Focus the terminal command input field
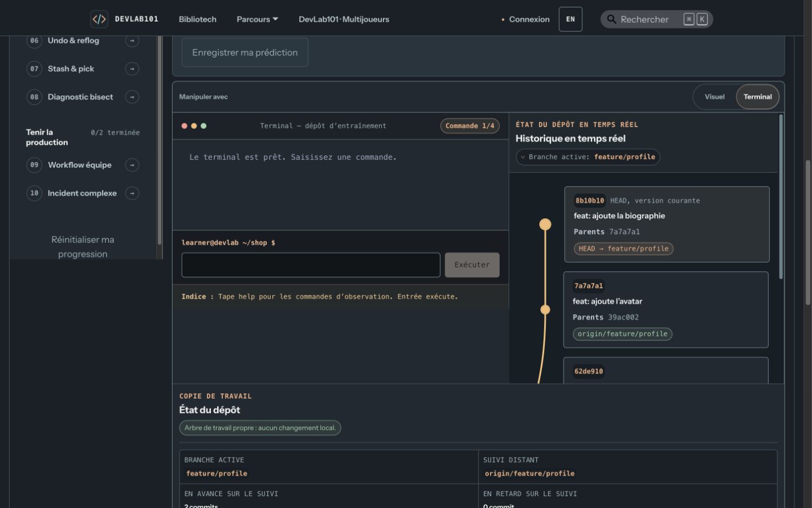This screenshot has width=812, height=508. click(311, 265)
